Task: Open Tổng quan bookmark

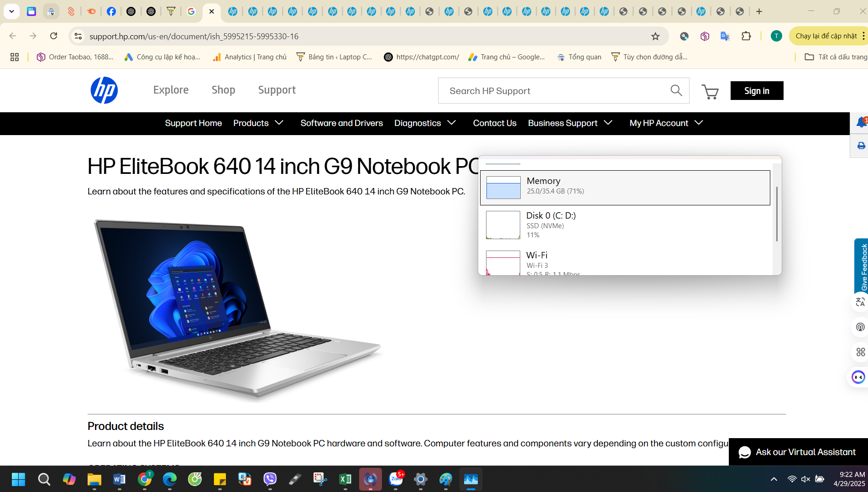Action: (x=579, y=57)
